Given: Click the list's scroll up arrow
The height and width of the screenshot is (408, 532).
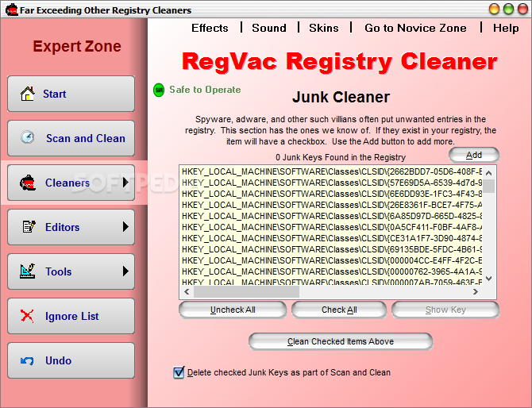Looking at the screenshot, I should [x=489, y=173].
